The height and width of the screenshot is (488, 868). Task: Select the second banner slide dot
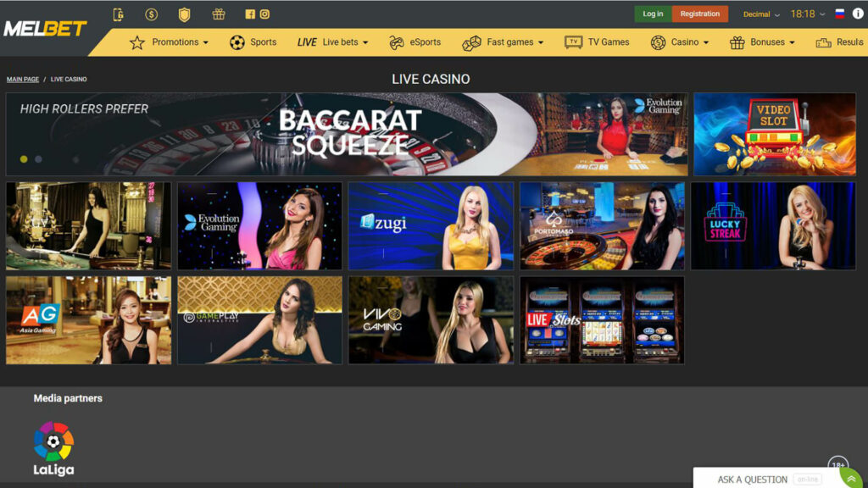coord(38,159)
